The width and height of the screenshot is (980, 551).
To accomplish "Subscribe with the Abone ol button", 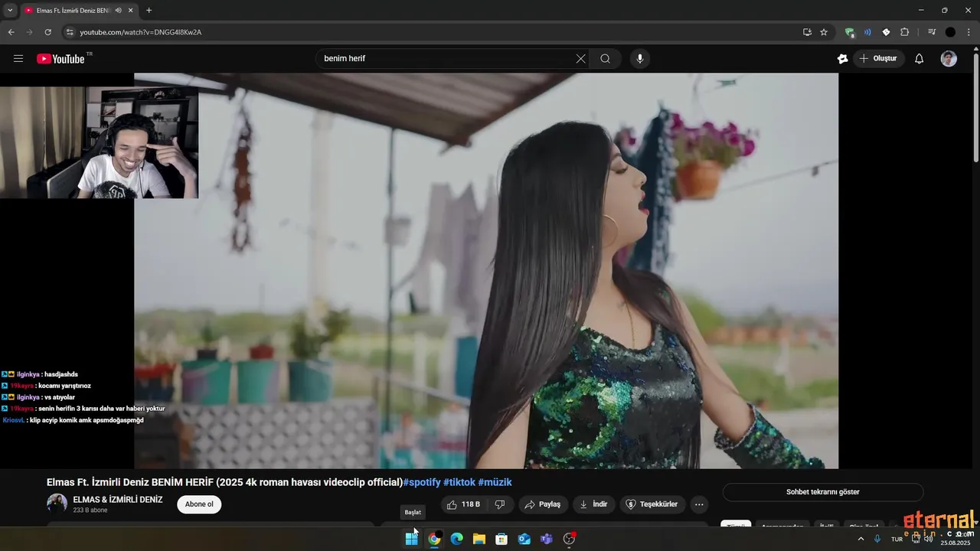I will (199, 504).
